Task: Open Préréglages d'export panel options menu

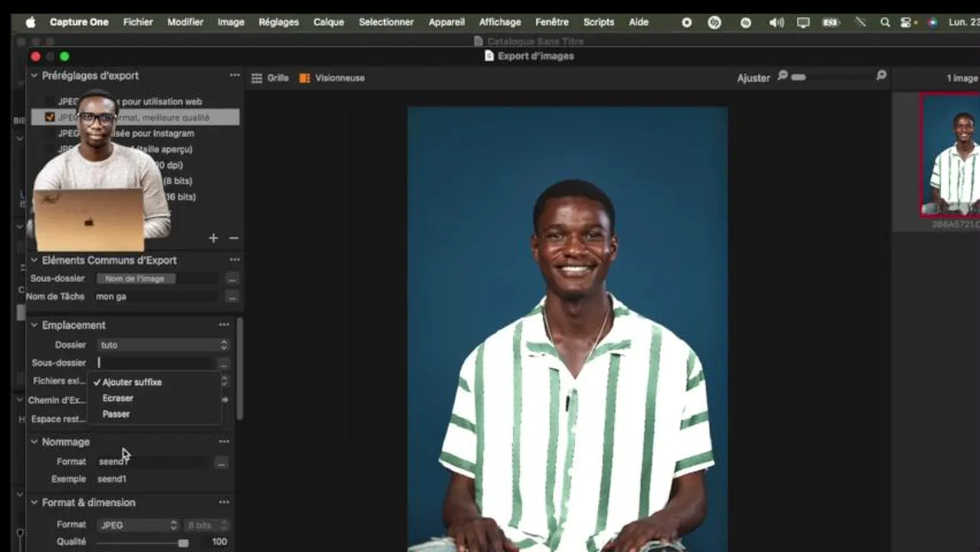Action: [x=235, y=75]
